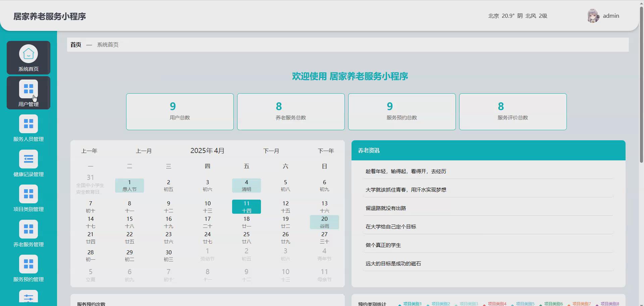Advance calendar using 下一月
Viewport: 644px width, 306px height.
coord(271,151)
